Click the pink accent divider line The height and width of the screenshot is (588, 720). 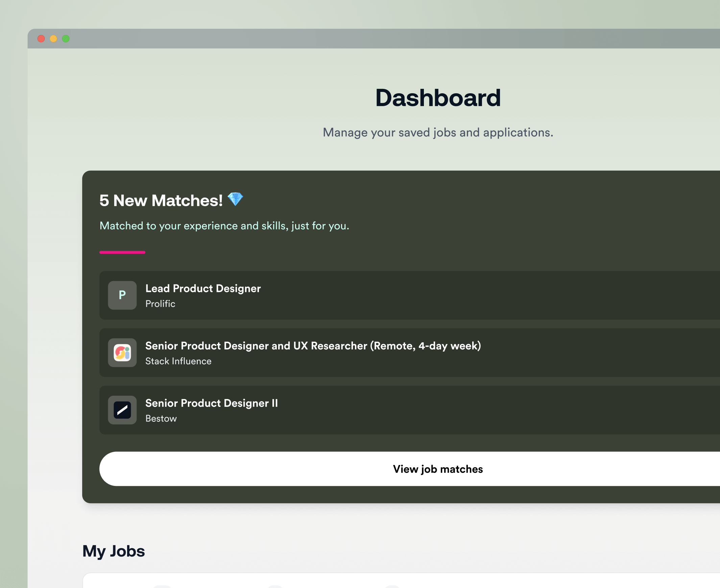pos(122,252)
